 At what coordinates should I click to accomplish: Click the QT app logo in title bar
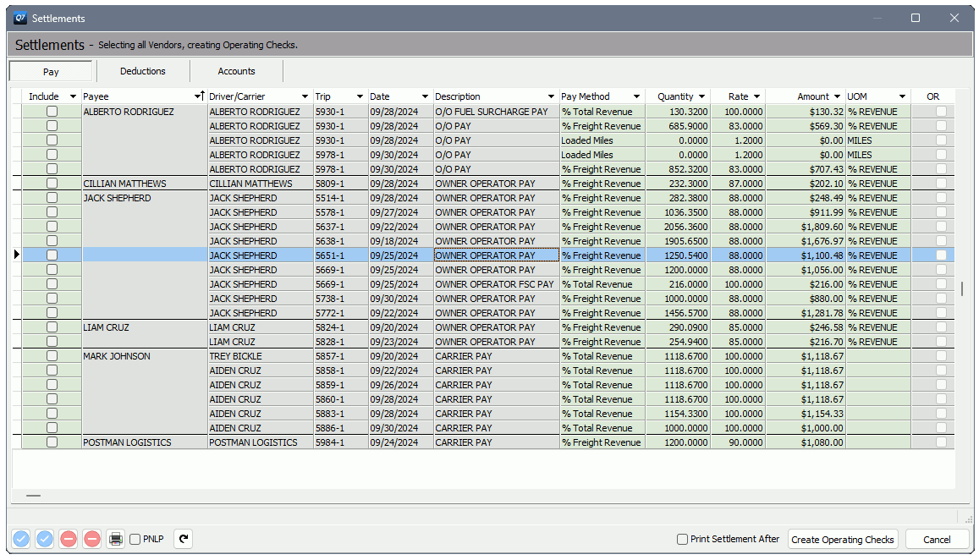pyautogui.click(x=19, y=18)
